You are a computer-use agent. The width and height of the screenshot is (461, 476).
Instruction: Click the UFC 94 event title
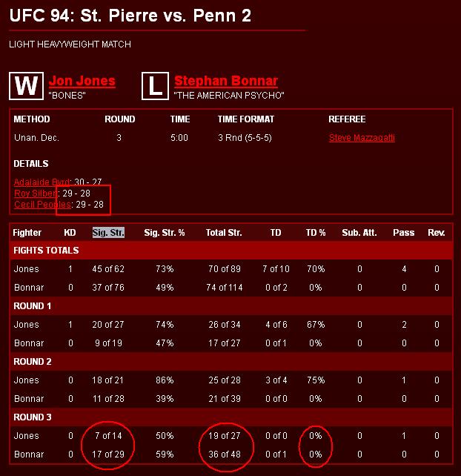point(130,16)
